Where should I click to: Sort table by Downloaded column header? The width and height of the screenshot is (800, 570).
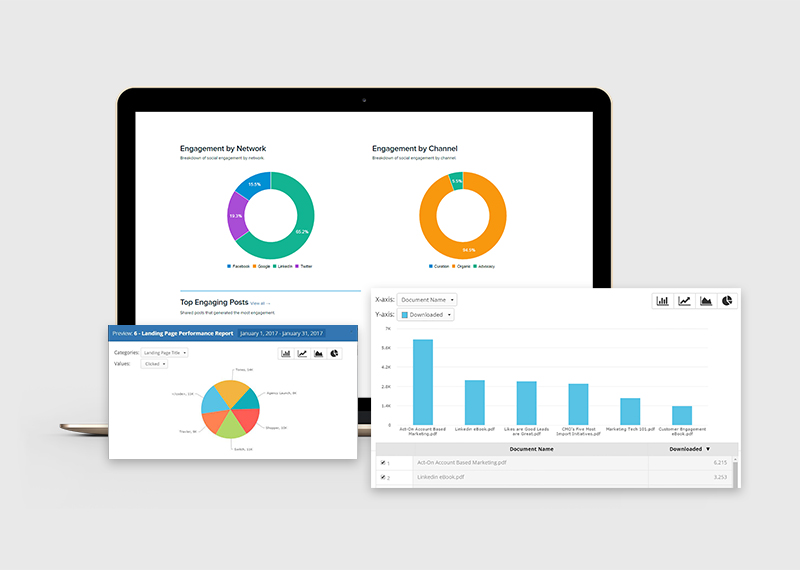[692, 449]
